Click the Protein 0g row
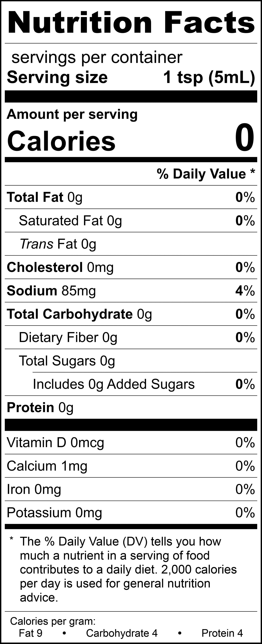This screenshot has width=262, height=644. [x=40, y=408]
